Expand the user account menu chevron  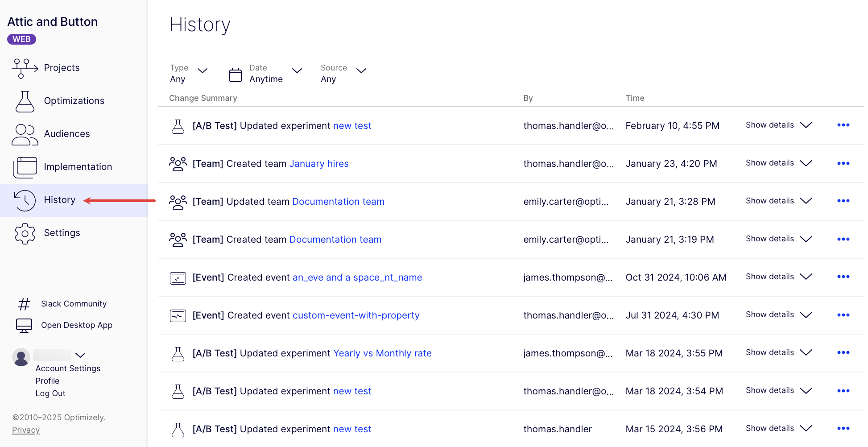point(80,356)
